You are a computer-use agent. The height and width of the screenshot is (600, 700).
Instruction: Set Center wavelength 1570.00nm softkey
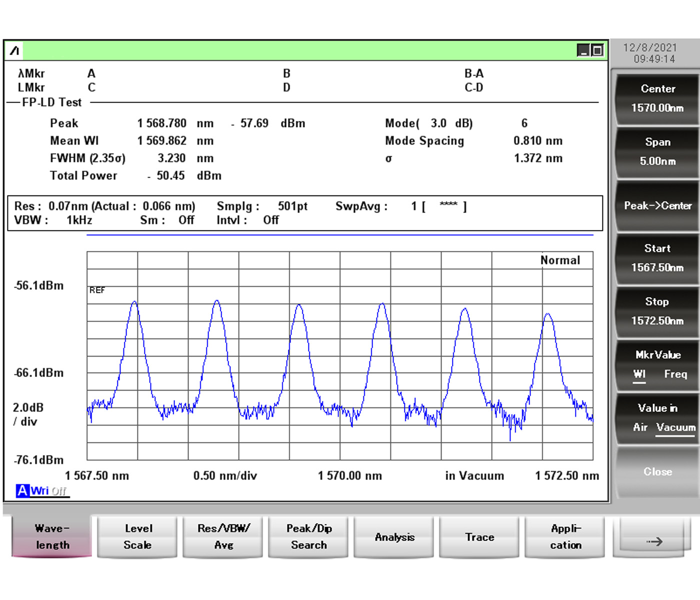click(x=657, y=98)
